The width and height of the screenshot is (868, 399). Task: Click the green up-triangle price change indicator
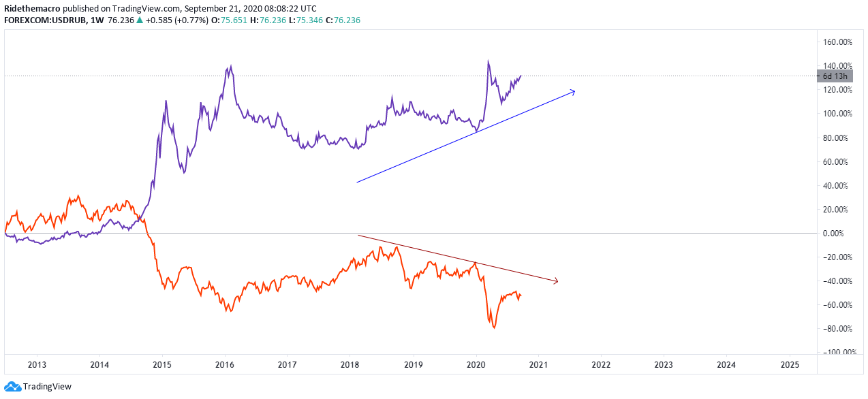[140, 20]
